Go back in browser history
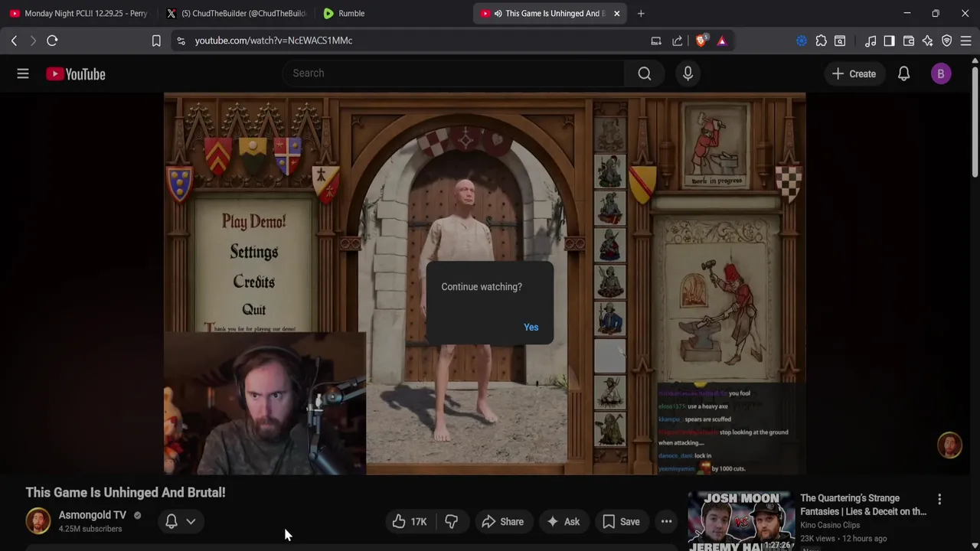This screenshot has width=980, height=551. click(x=14, y=41)
